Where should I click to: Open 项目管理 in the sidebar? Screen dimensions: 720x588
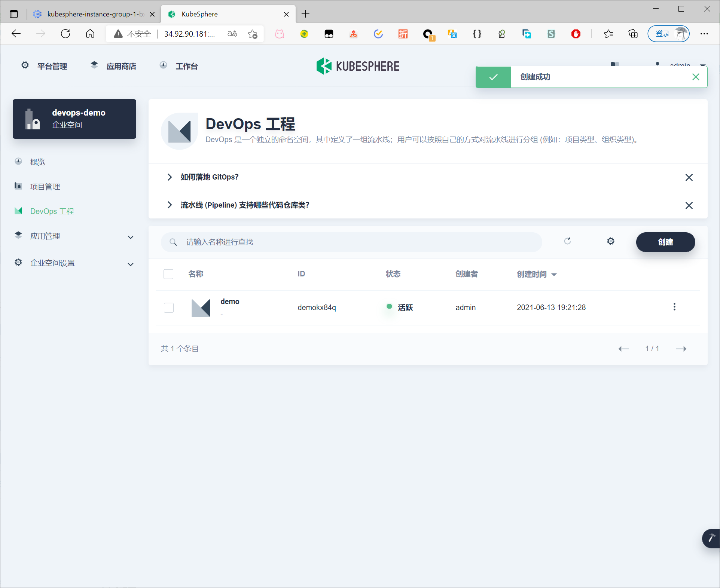45,187
